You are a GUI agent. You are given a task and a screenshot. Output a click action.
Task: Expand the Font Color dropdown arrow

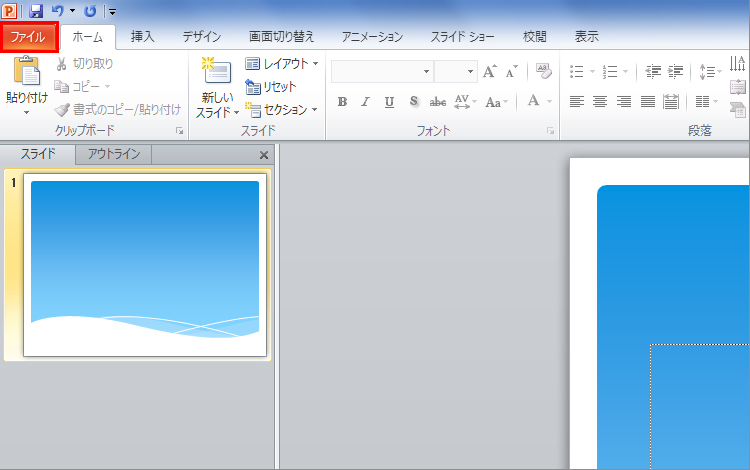549,101
